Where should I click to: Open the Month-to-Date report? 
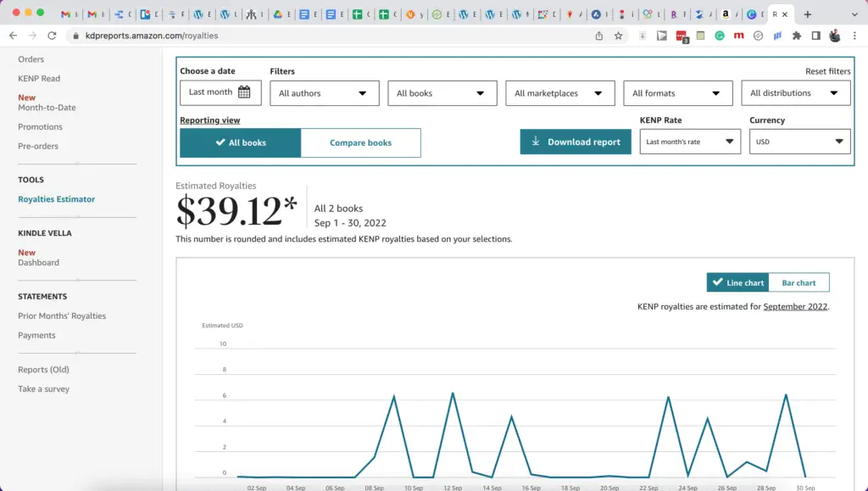click(x=47, y=108)
